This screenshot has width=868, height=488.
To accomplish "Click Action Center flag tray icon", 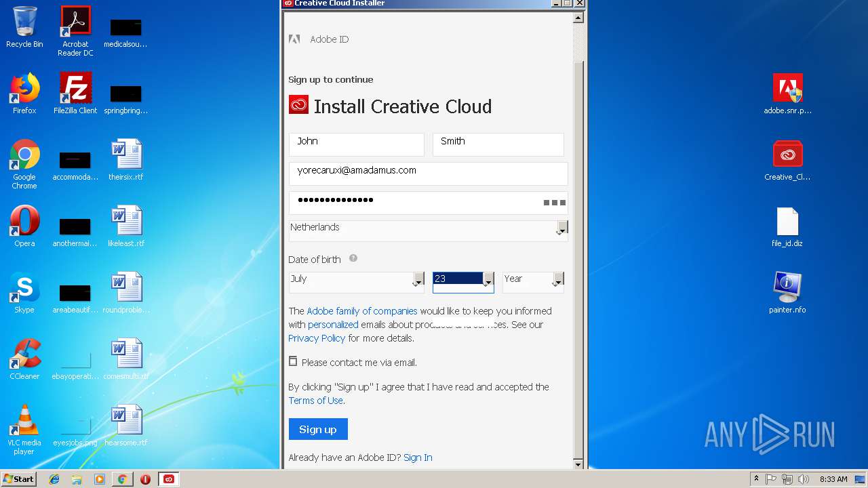I will (x=771, y=479).
